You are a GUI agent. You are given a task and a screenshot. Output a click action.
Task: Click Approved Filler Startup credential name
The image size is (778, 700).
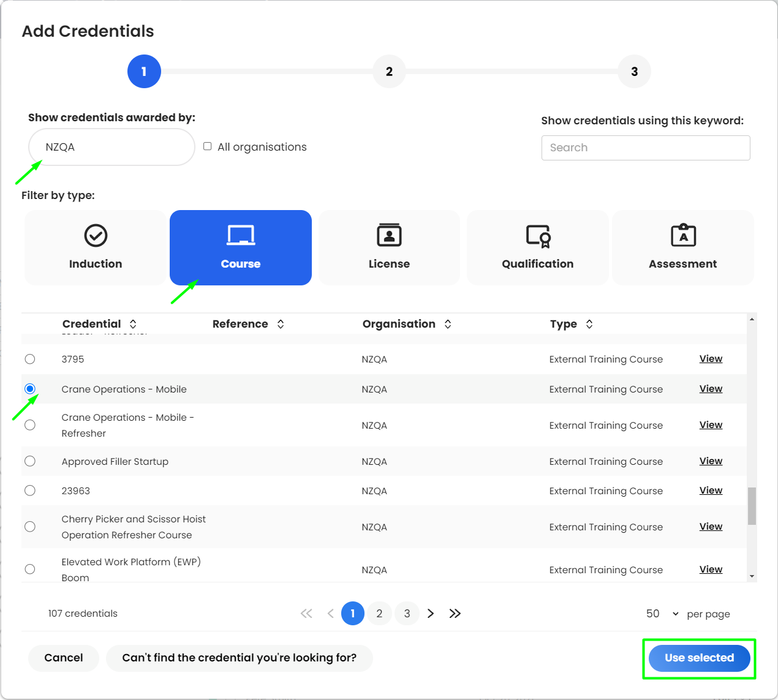click(x=115, y=461)
